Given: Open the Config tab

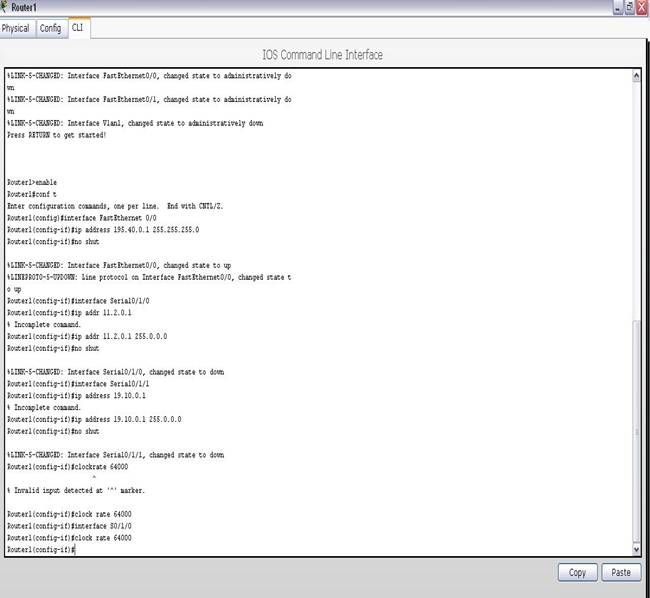Looking at the screenshot, I should coord(51,28).
